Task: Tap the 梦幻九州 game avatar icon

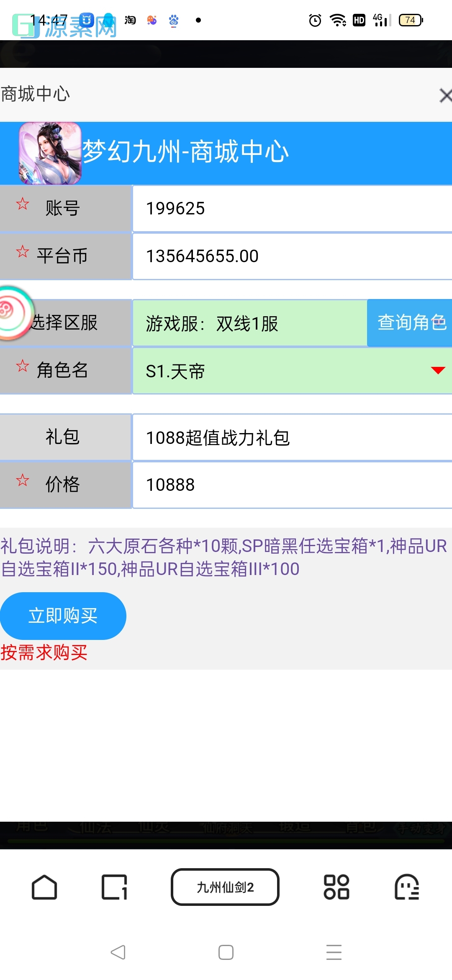Action: tap(50, 152)
